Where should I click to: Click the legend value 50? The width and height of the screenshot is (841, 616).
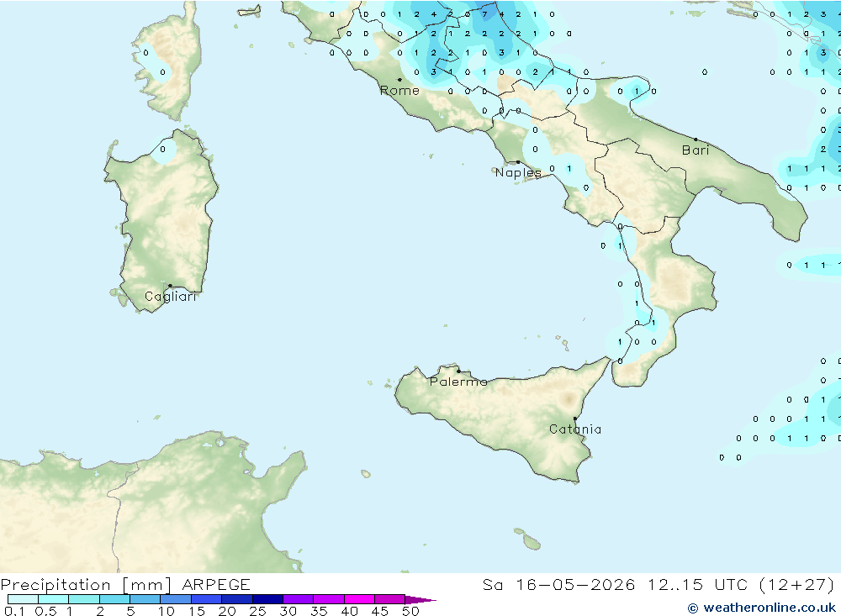click(411, 611)
